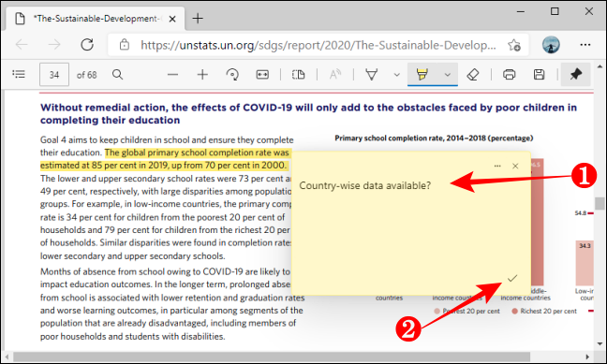The width and height of the screenshot is (607, 364).
Task: Open the note's more options menu
Action: pos(497,166)
